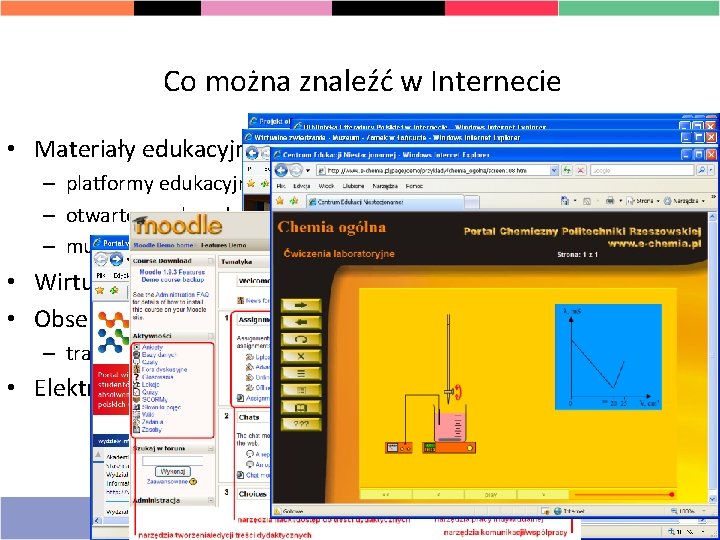720x540 pixels.
Task: Click the Favorites star in Portal window
Action: pyautogui.click(x=100, y=290)
